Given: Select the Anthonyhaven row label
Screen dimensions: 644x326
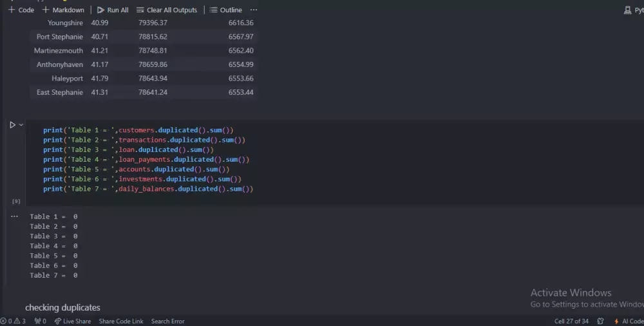Looking at the screenshot, I should 59,64.
